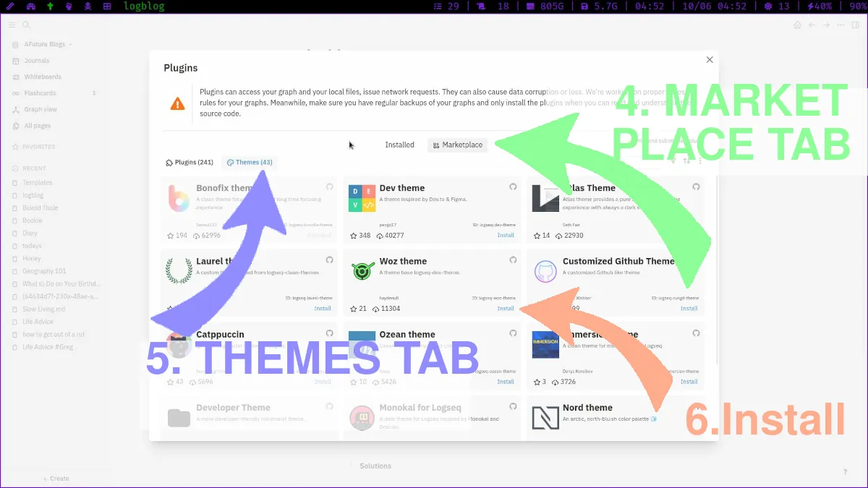The height and width of the screenshot is (488, 868).
Task: Click the gamepad workspace icon in the top bar
Action: pos(30,6)
